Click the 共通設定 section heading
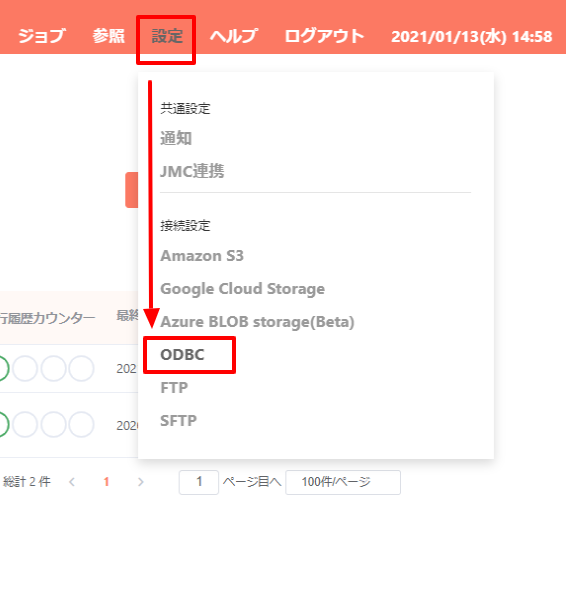Image resolution: width=566 pixels, height=601 pixels. (185, 108)
